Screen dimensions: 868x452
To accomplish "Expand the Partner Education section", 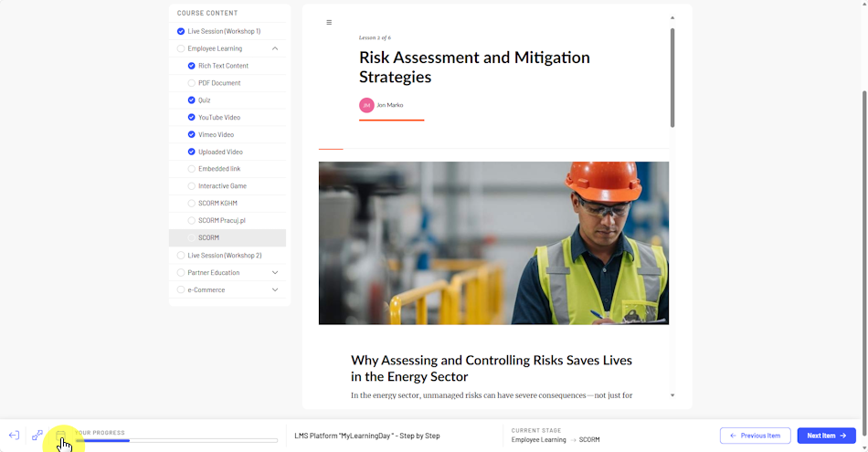I will 275,273.
